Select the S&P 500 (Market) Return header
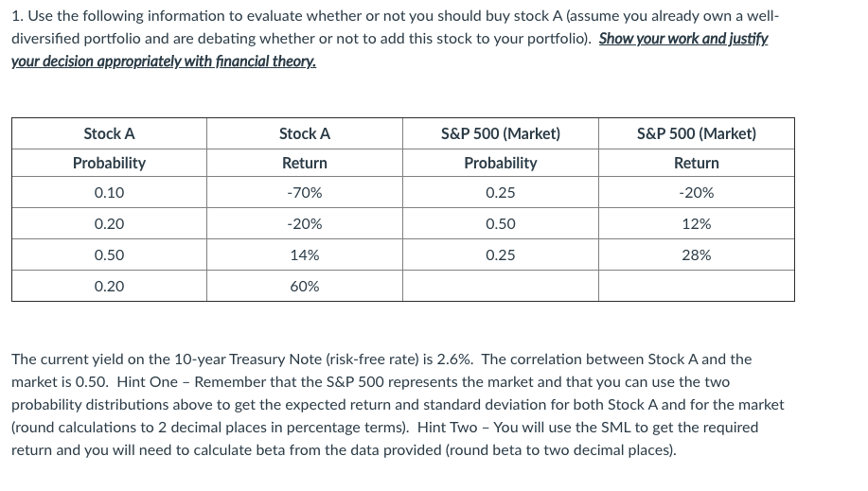 tap(696, 149)
